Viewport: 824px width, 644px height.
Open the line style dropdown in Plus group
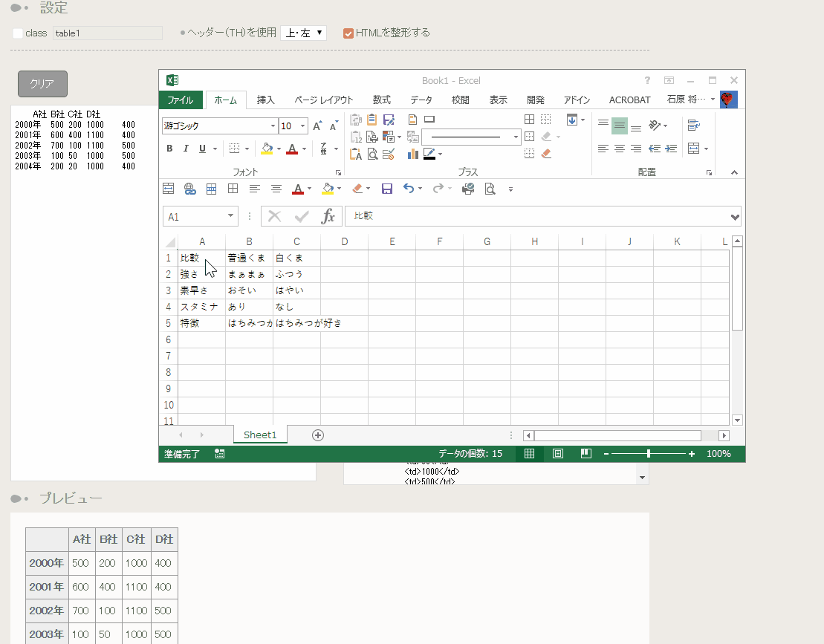coord(516,137)
